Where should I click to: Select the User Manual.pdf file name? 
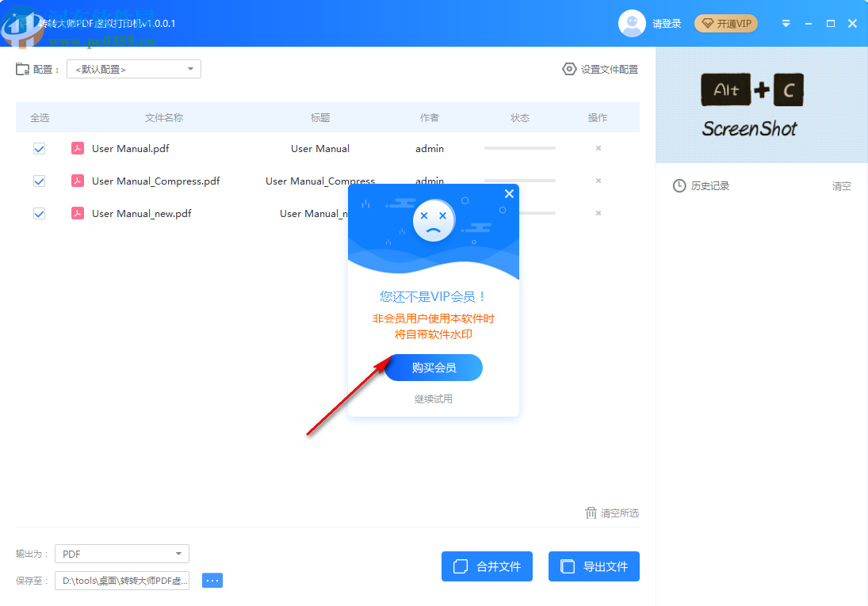coord(131,148)
